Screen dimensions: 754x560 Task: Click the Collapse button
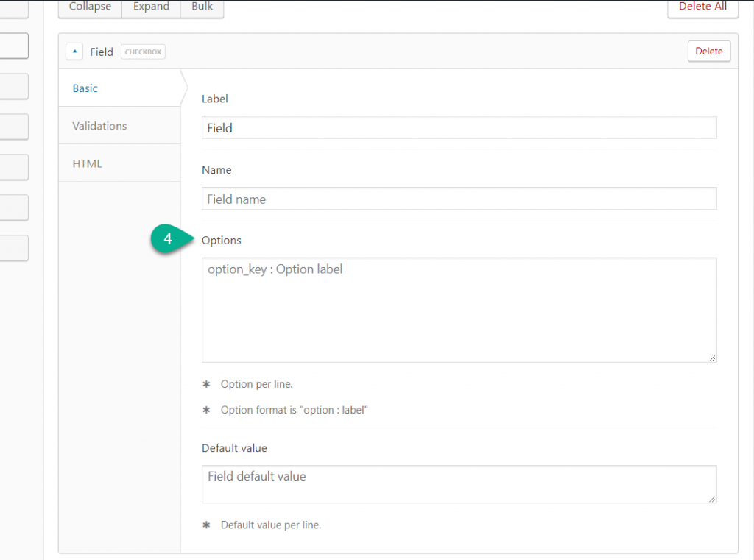pos(89,6)
